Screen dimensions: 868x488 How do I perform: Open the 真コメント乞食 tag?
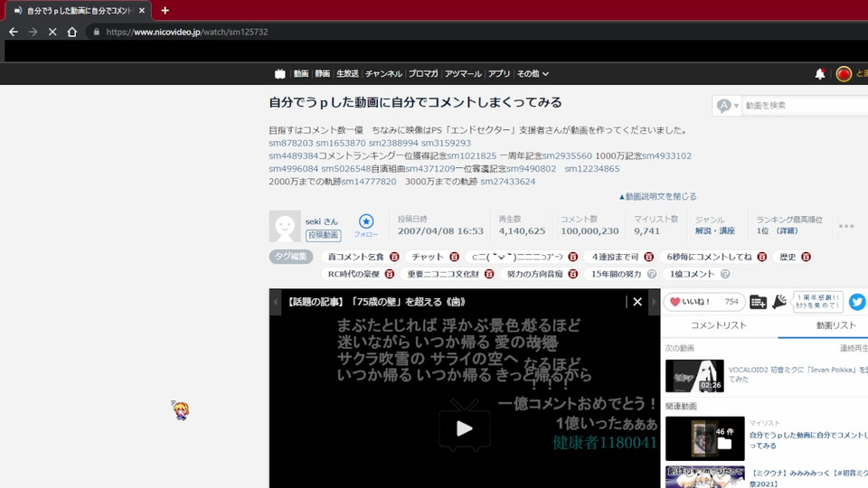(x=355, y=257)
